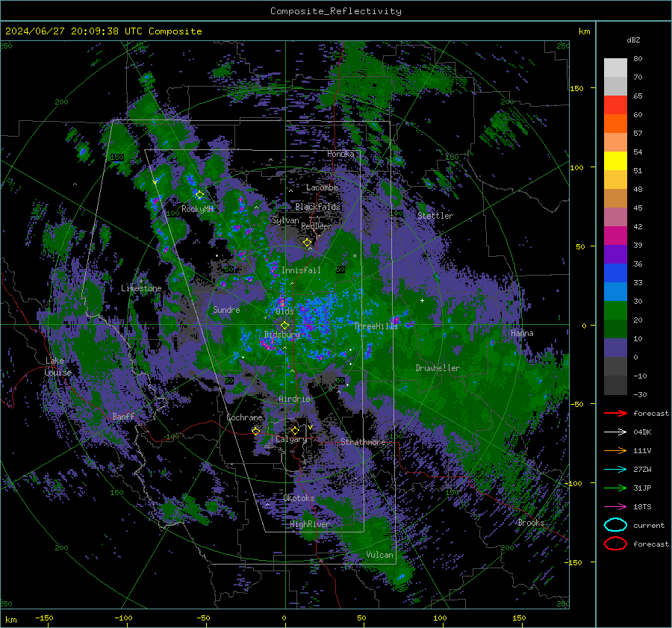This screenshot has width=672, height=628.
Task: Click the Banff label
Action: click(123, 416)
